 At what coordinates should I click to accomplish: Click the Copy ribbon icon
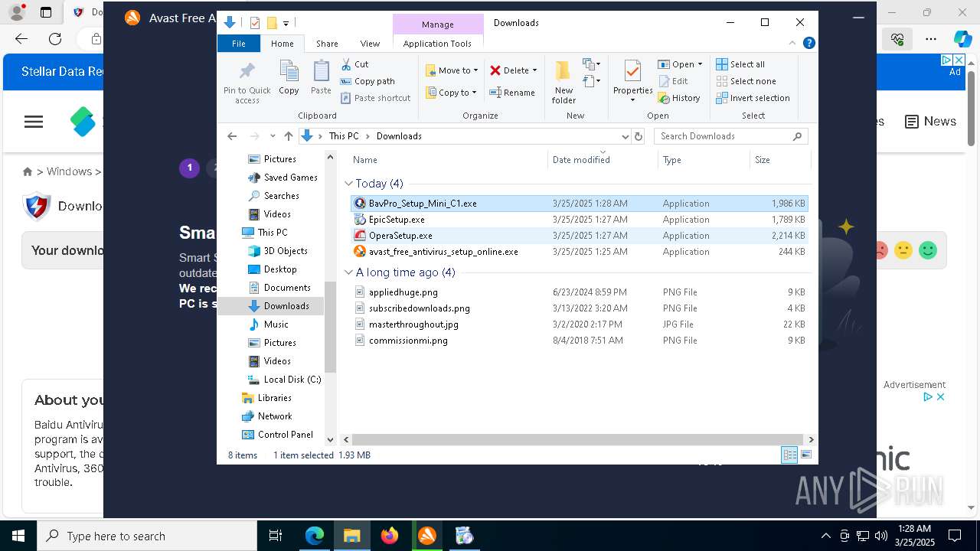(x=289, y=78)
